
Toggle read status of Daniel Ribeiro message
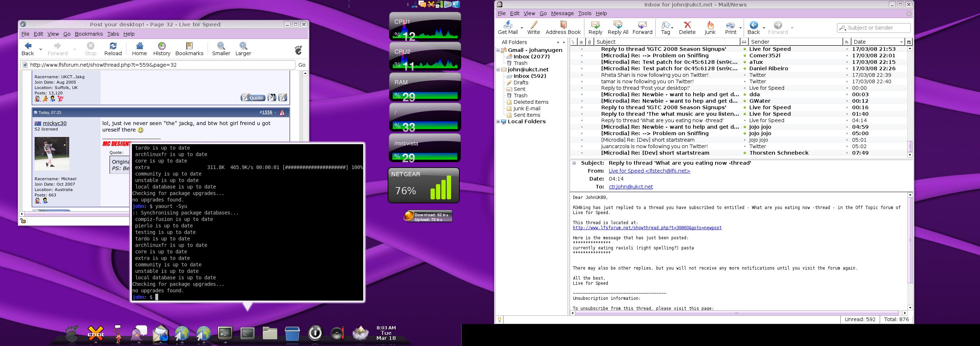click(744, 68)
